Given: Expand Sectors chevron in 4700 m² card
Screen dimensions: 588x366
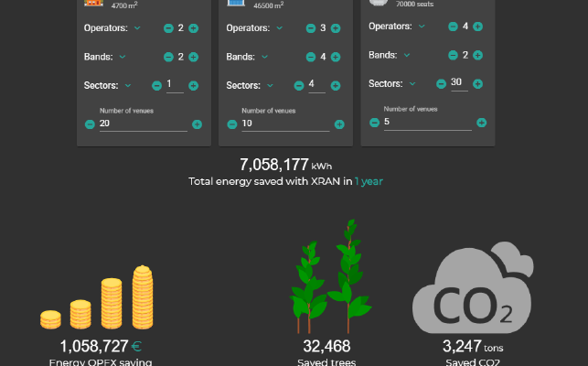Looking at the screenshot, I should (128, 86).
